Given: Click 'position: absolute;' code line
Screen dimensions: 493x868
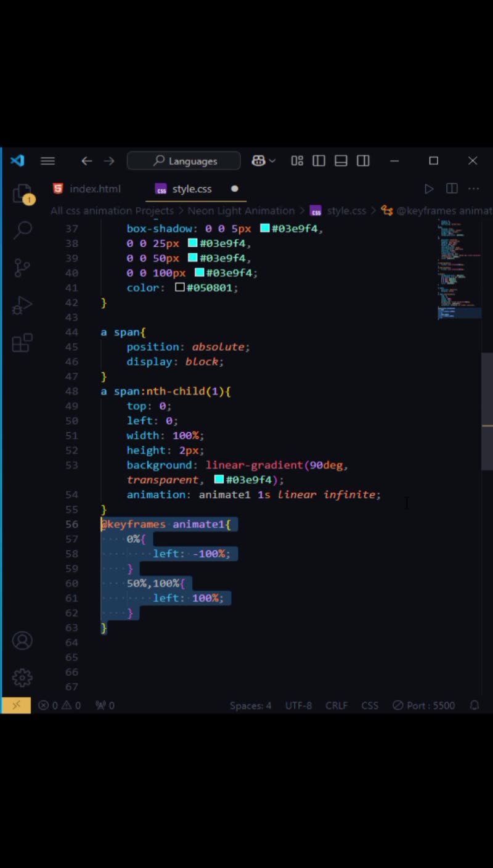Looking at the screenshot, I should click(188, 346).
